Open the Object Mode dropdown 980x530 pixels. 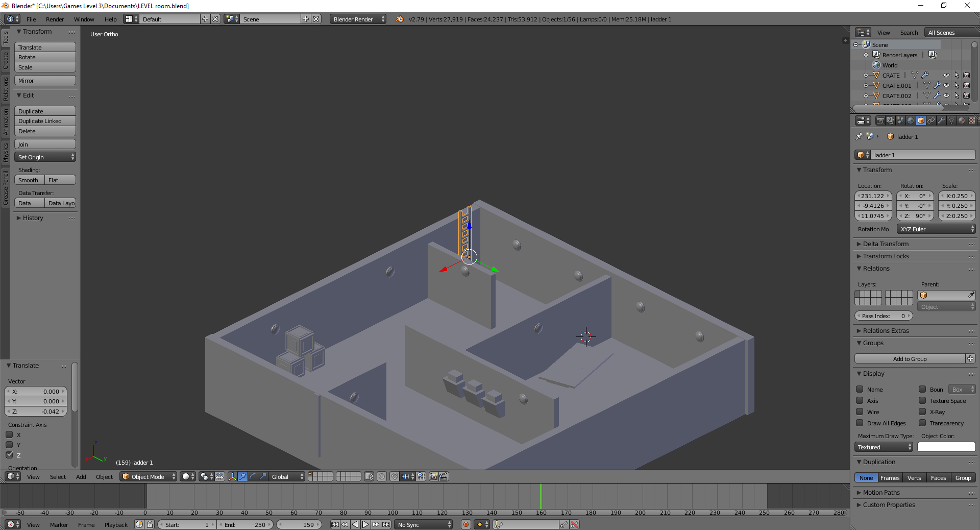pos(149,476)
